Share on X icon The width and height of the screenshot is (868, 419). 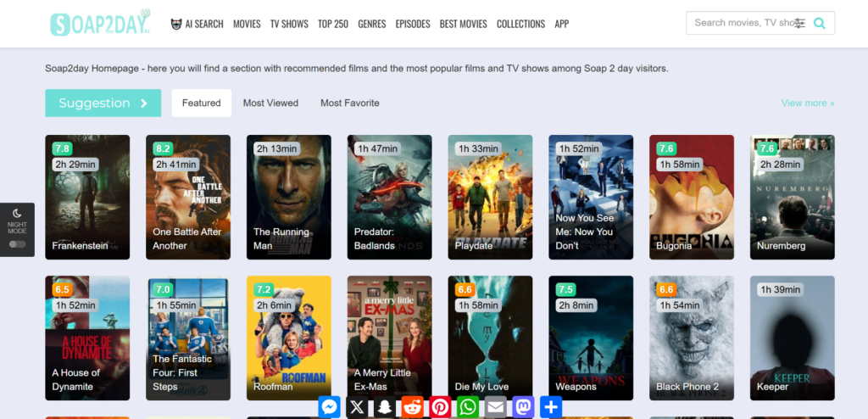[x=357, y=407]
